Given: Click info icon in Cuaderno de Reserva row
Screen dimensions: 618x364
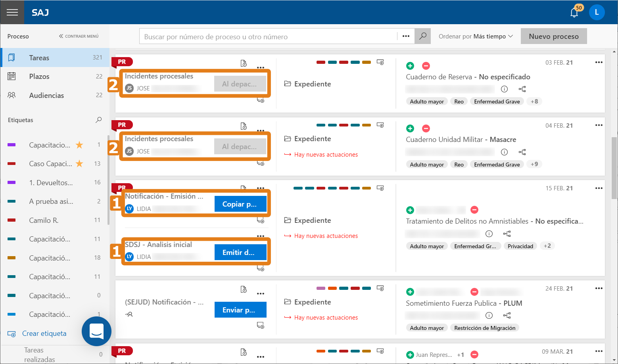Looking at the screenshot, I should pos(504,89).
